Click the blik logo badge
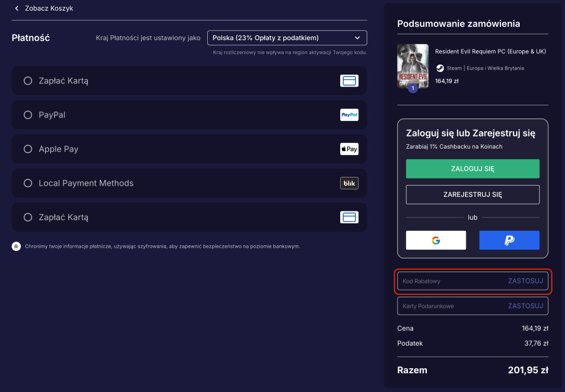The image size is (565, 392). coord(349,183)
